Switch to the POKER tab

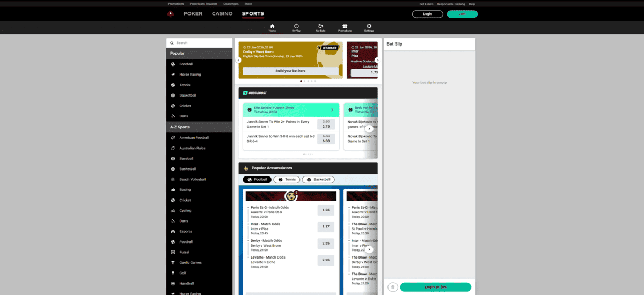coord(193,14)
